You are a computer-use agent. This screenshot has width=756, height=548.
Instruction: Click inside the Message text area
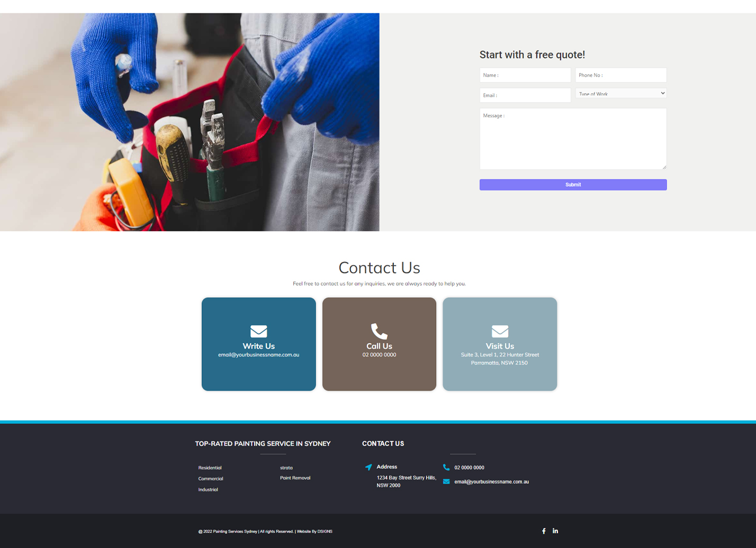click(x=573, y=139)
